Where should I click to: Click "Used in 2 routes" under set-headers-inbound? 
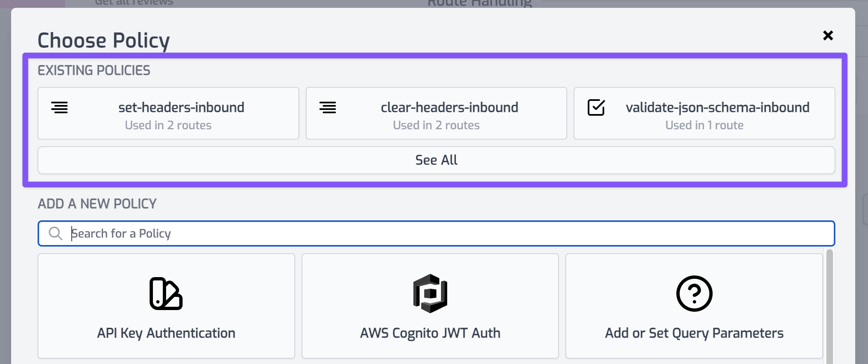[x=168, y=125]
